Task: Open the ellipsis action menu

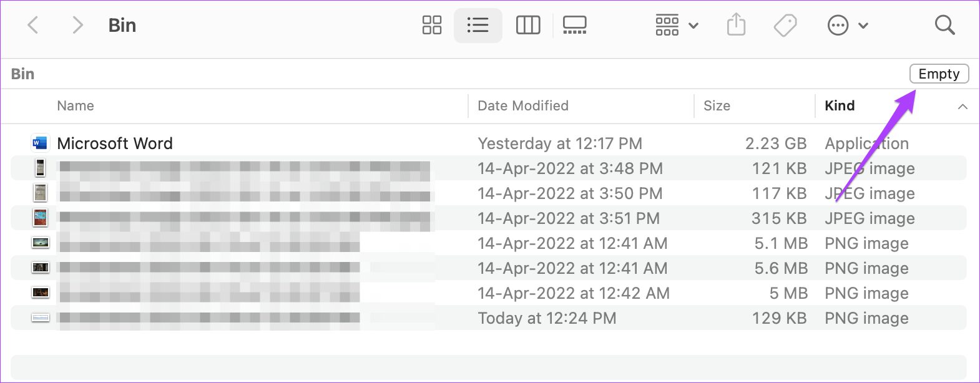Action: pyautogui.click(x=847, y=26)
